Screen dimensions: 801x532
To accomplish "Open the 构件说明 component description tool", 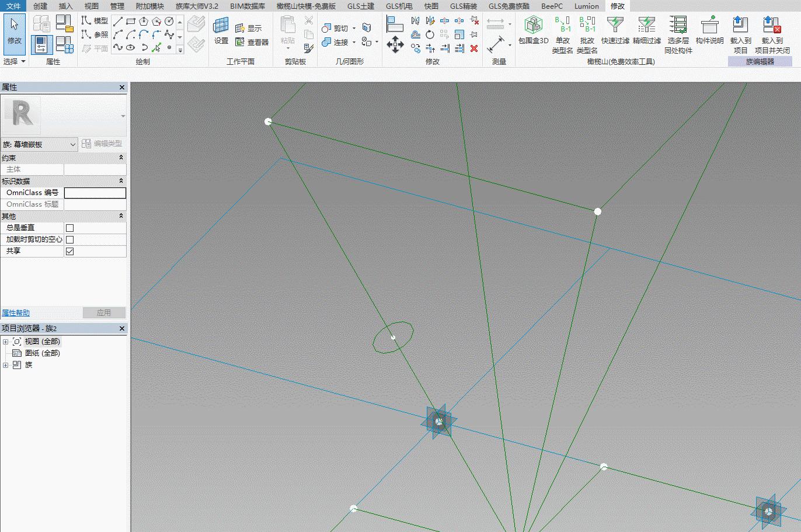I will pyautogui.click(x=709, y=25).
